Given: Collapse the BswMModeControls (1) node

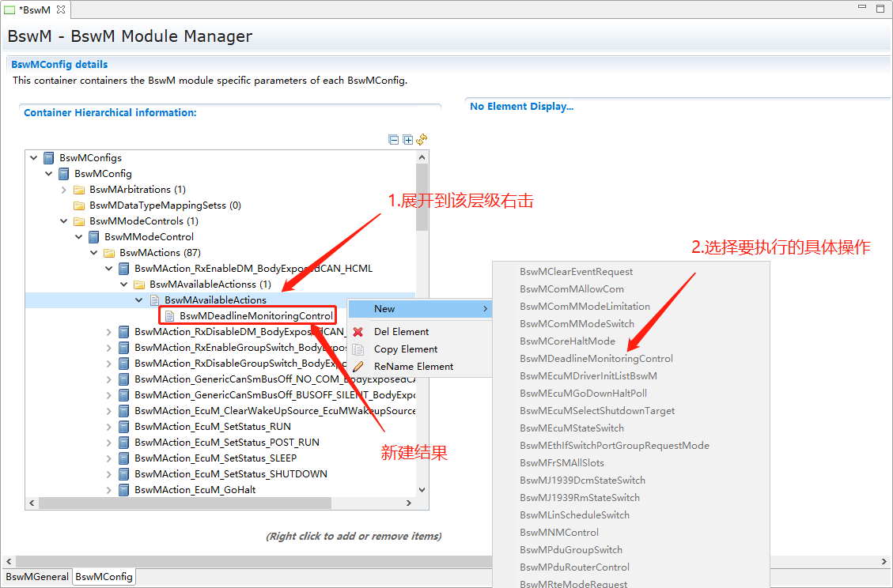Looking at the screenshot, I should (x=64, y=221).
